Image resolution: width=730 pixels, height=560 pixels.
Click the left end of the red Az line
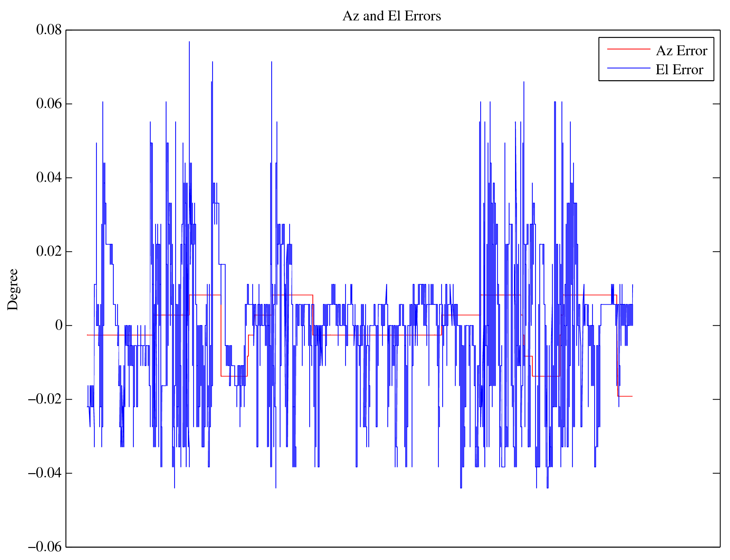(x=88, y=335)
